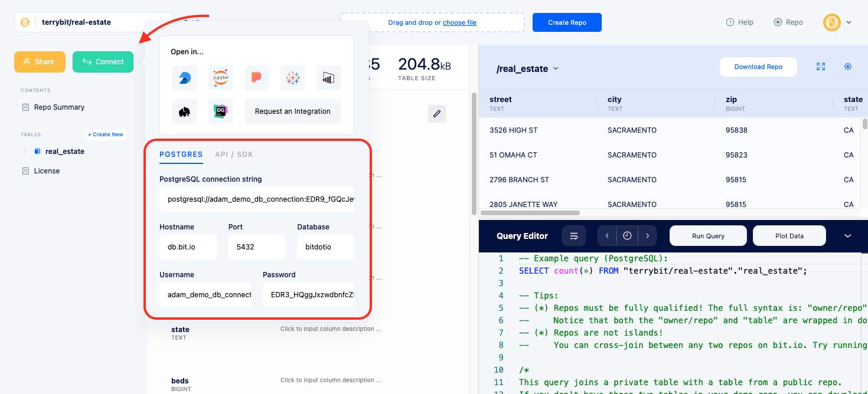Click the city column header
The height and width of the screenshot is (394, 868).
coord(655,103)
